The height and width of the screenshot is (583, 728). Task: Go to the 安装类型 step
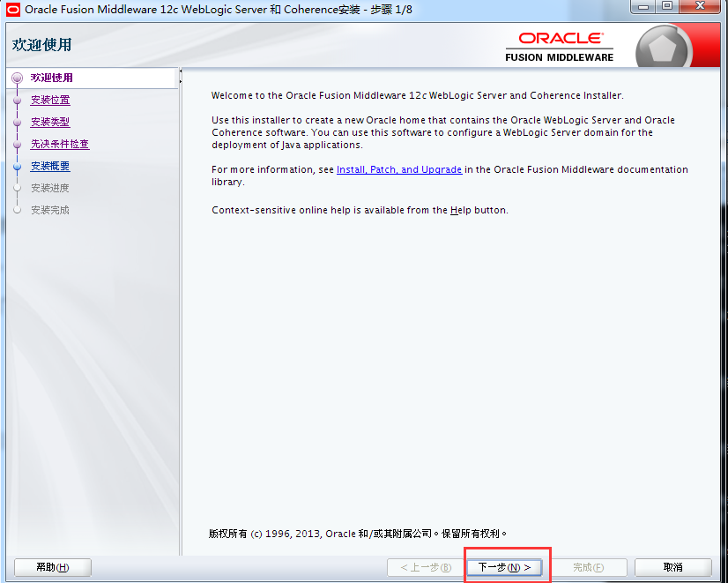[50, 122]
